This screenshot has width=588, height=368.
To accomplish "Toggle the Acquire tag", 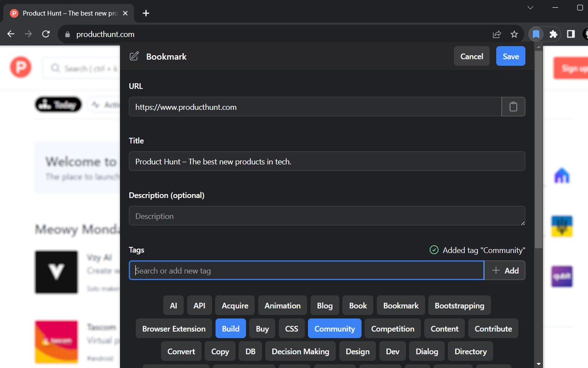I will click(x=235, y=305).
